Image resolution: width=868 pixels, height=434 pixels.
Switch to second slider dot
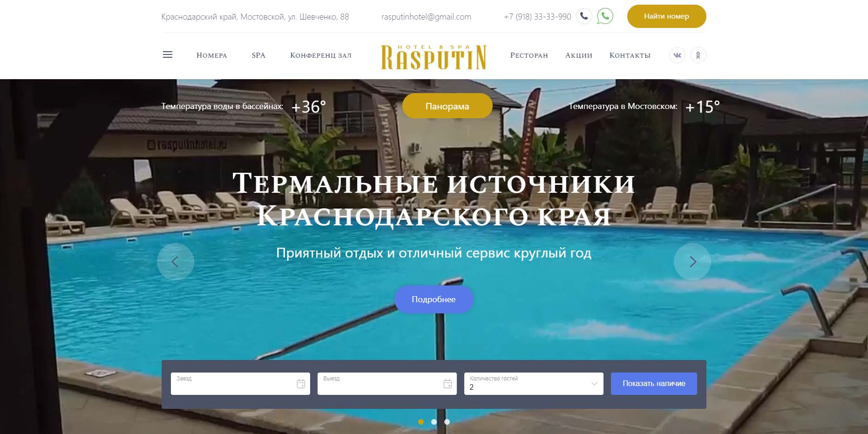point(434,422)
